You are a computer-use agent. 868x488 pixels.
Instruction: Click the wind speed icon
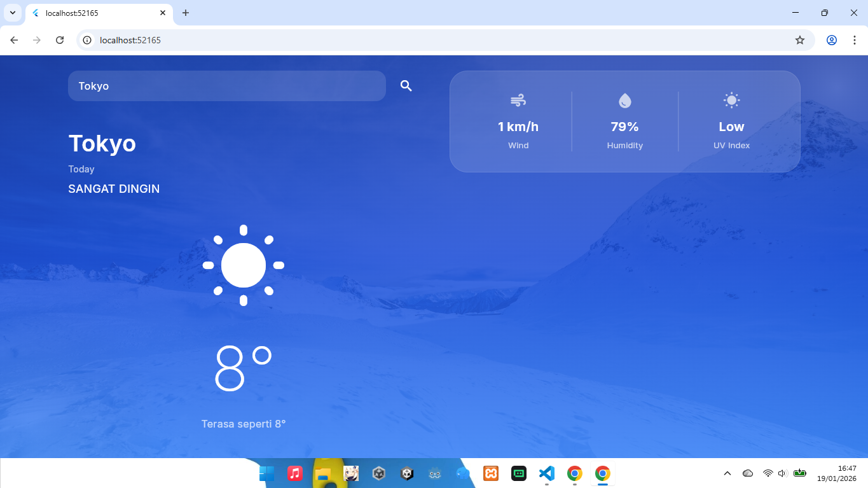point(518,101)
